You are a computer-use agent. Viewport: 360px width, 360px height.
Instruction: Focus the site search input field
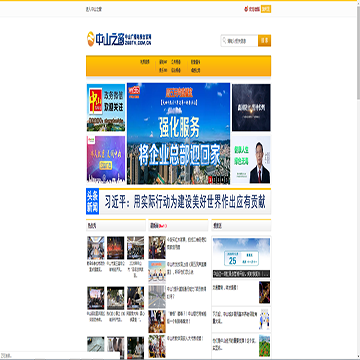click(x=240, y=41)
